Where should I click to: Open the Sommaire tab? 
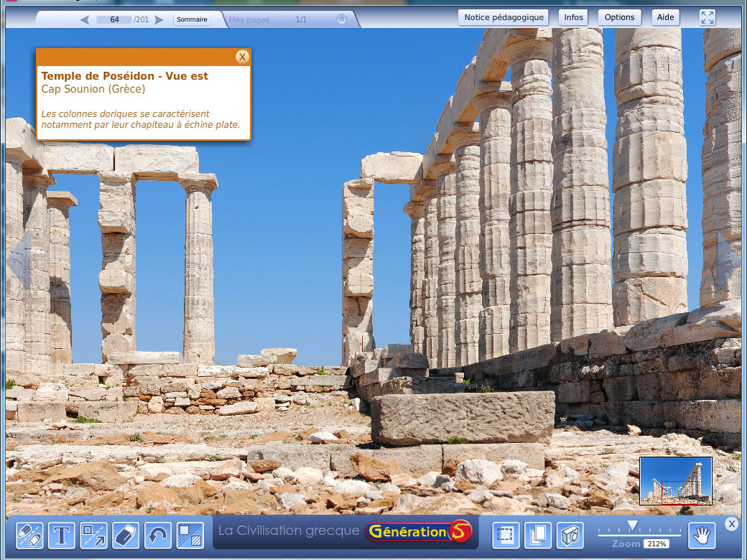point(193,20)
